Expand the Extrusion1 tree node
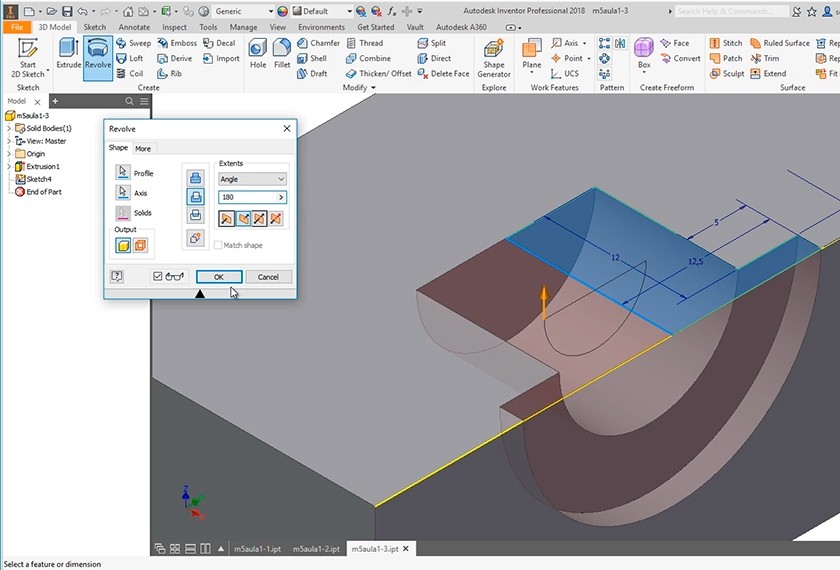Image resolution: width=840 pixels, height=570 pixels. pos(9,166)
